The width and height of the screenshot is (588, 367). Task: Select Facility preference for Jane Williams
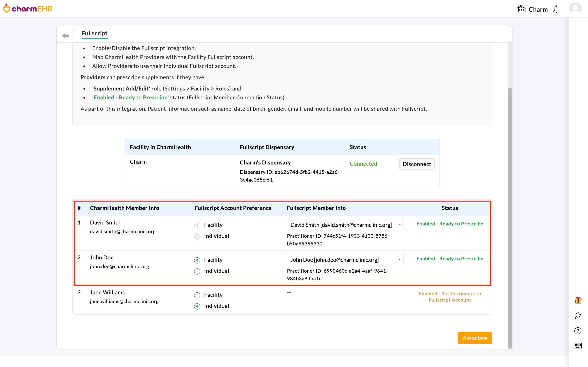[197, 295]
